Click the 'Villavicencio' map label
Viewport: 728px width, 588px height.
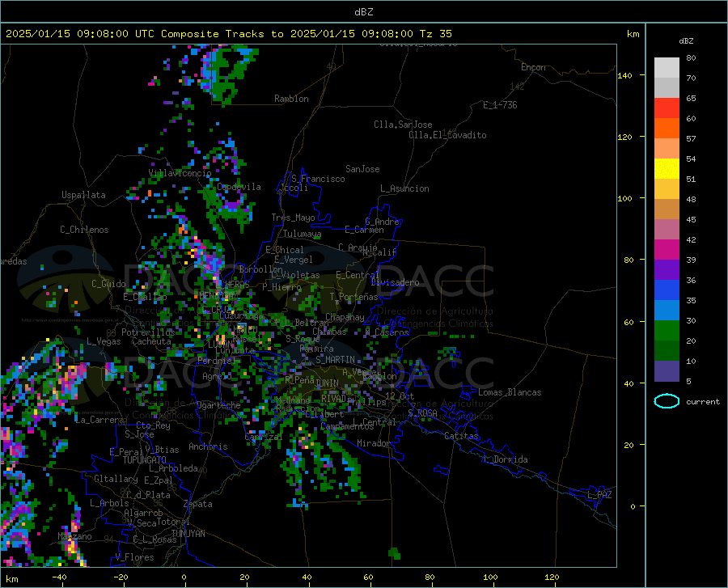coord(180,173)
